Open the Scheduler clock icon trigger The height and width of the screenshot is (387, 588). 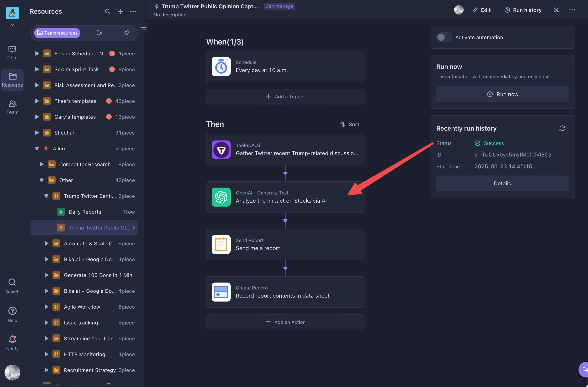point(221,66)
